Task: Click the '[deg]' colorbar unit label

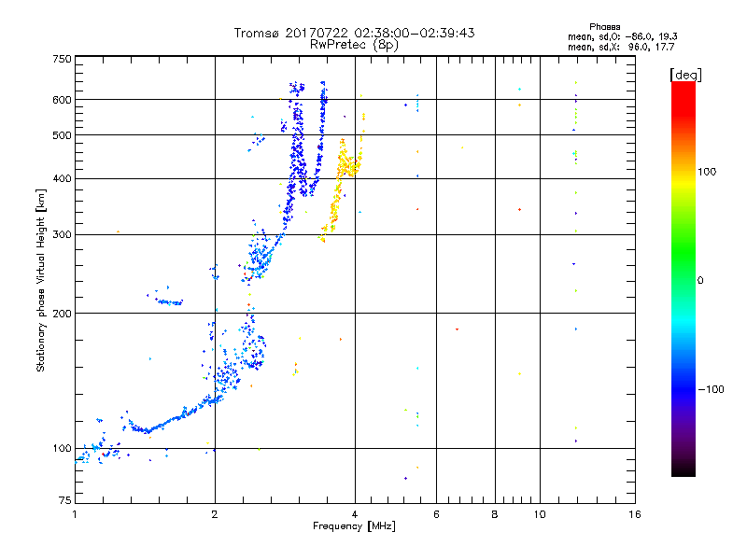Action: point(685,75)
